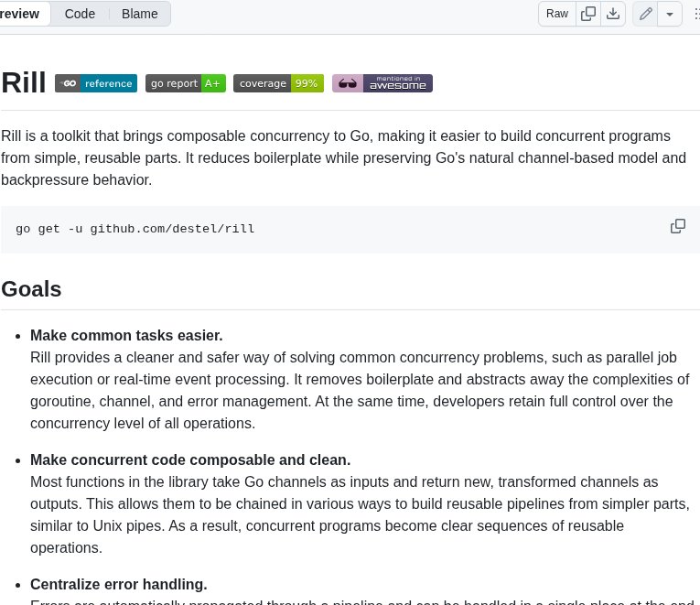
Task: Open the Go reference badge
Action: click(96, 83)
